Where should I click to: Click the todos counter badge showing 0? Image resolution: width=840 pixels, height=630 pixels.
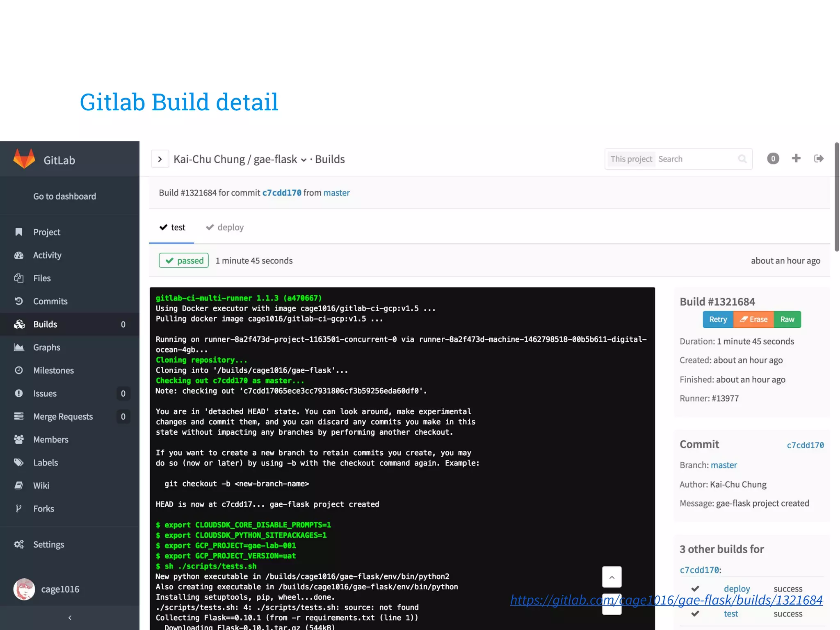(773, 159)
